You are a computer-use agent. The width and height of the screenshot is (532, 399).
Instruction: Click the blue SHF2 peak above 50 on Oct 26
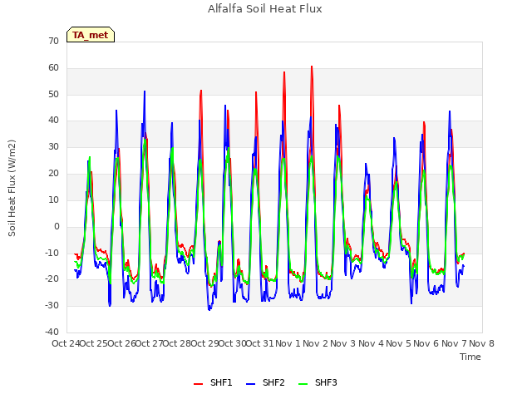[145, 91]
